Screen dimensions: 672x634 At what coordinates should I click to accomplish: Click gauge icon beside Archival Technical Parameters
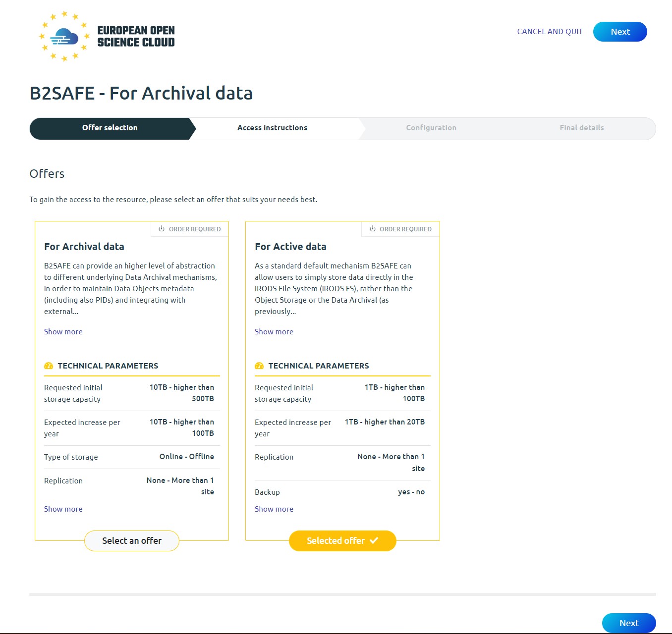coord(49,366)
